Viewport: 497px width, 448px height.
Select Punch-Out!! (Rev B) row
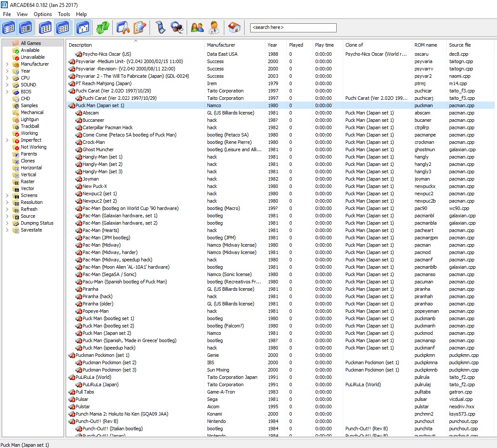pos(280,421)
